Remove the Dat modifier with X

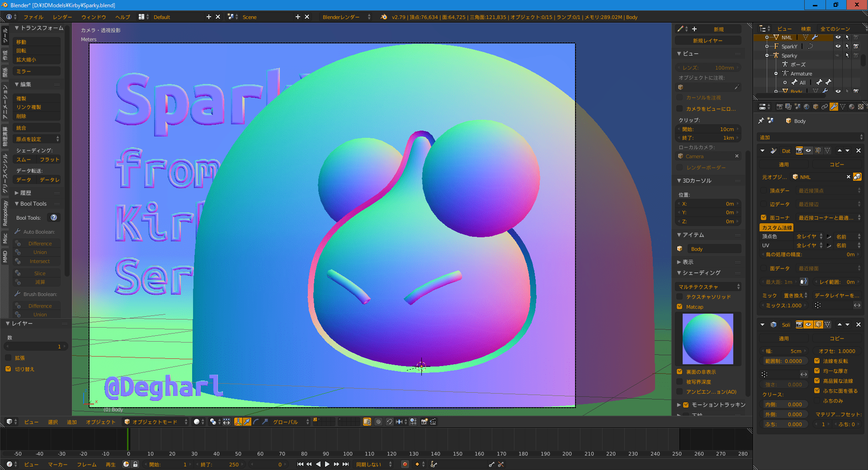coord(859,150)
